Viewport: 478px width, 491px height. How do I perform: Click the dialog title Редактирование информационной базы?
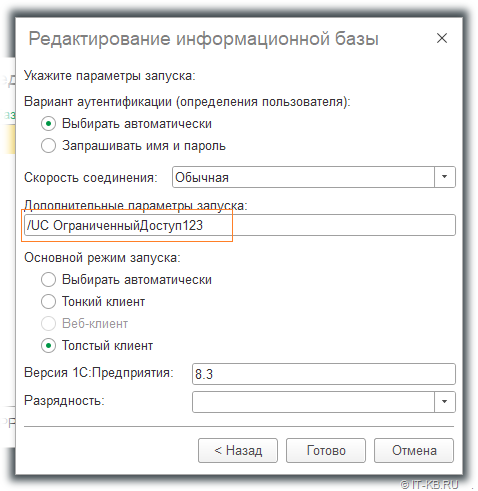coord(203,39)
